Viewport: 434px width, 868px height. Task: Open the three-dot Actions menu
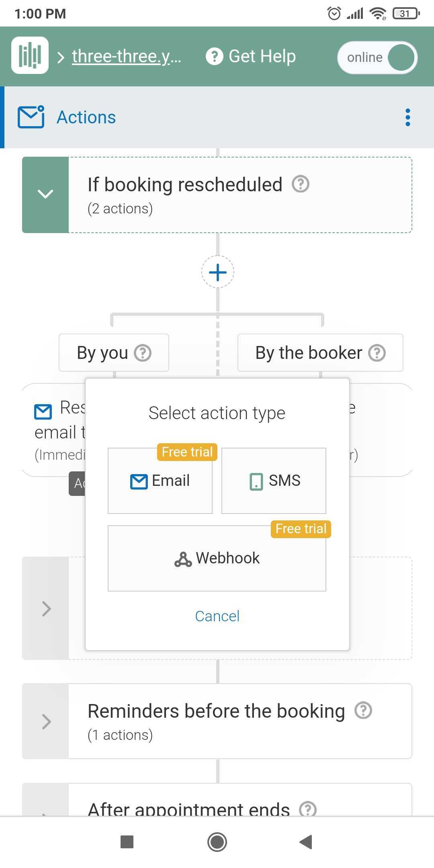408,117
